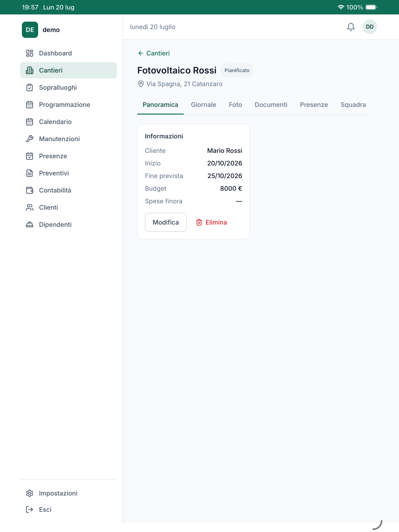The height and width of the screenshot is (532, 399).
Task: Click the address Via Spagna, 21 Catanzaro
Action: pos(184,84)
